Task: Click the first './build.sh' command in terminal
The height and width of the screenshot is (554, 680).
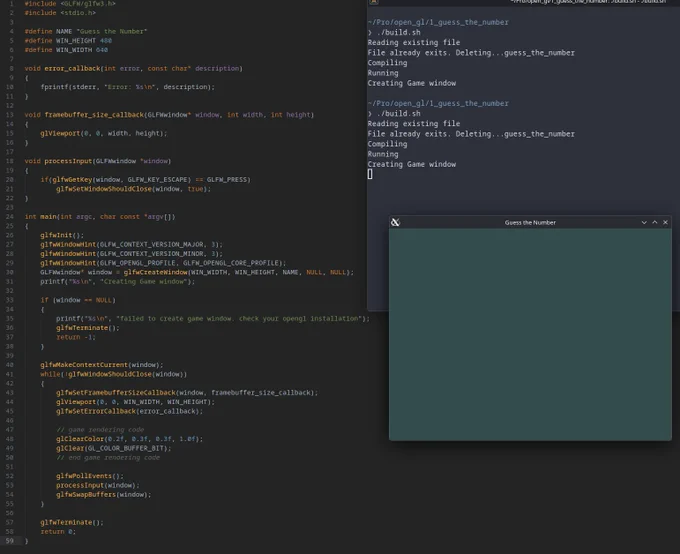Action: coord(398,33)
